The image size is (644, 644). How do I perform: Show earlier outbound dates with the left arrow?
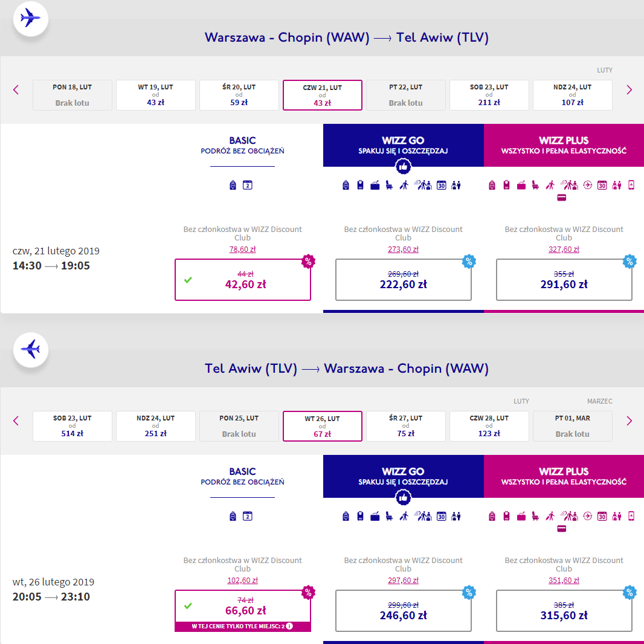coord(16,90)
